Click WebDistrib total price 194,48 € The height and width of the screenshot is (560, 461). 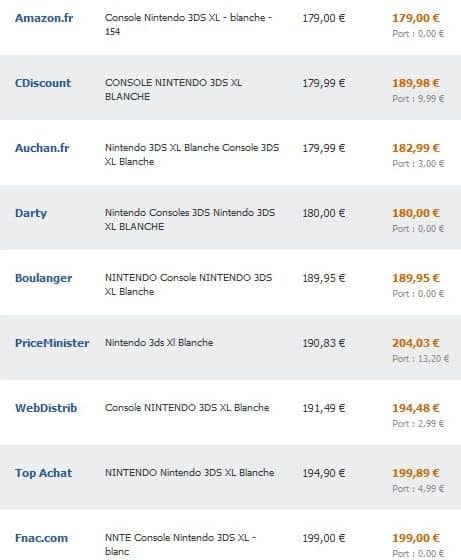point(416,408)
